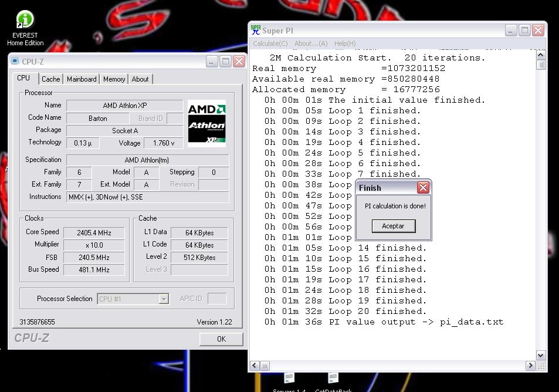Open the About...(A) menu in Super PI

tap(310, 43)
